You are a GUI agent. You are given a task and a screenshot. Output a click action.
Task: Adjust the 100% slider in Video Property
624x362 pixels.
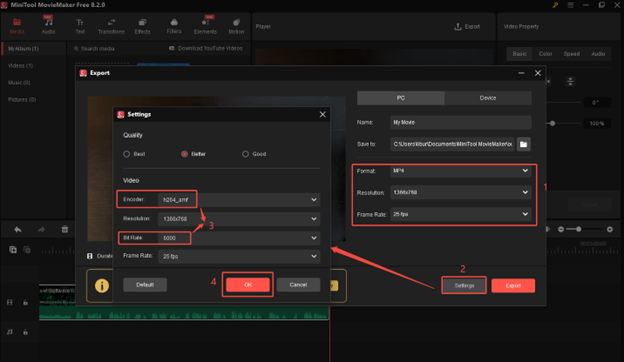(552, 123)
